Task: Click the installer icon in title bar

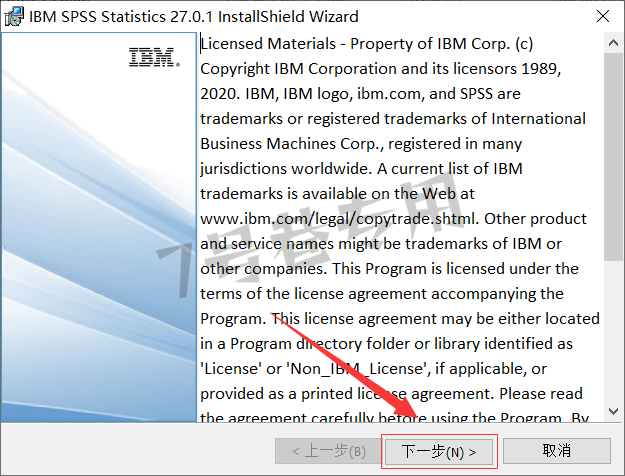Action: pyautogui.click(x=14, y=17)
